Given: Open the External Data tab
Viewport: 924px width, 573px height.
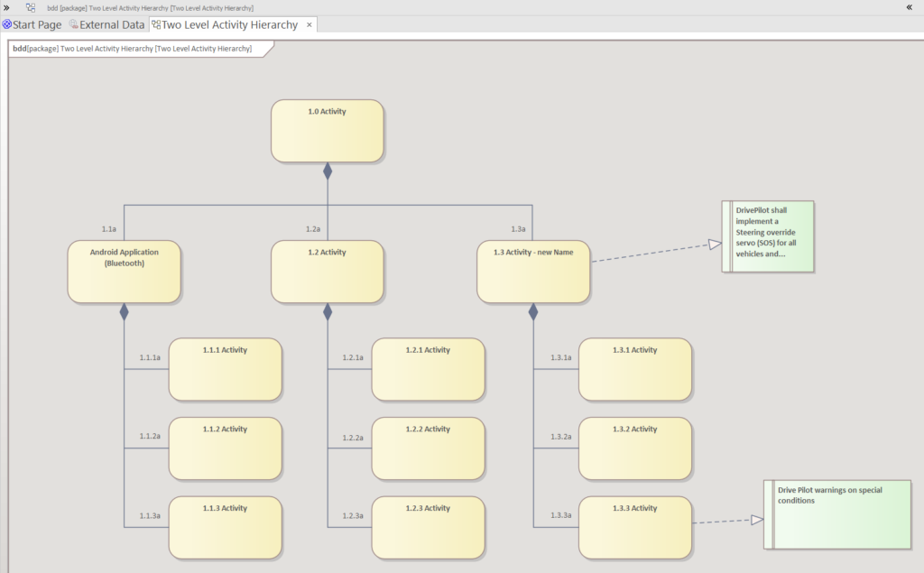Looking at the screenshot, I should point(106,24).
